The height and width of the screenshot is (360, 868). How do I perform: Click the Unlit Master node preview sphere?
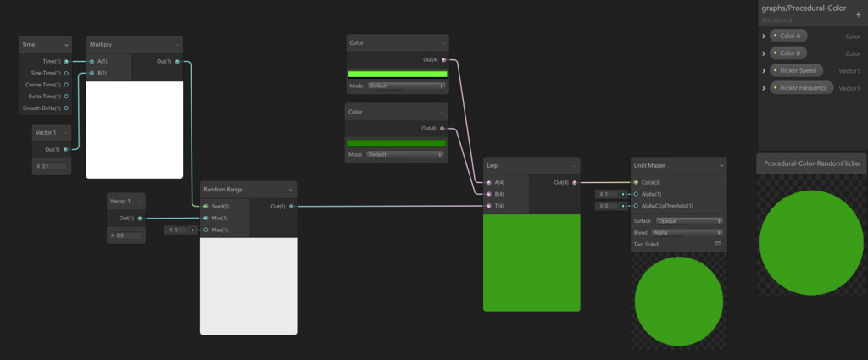tap(679, 301)
